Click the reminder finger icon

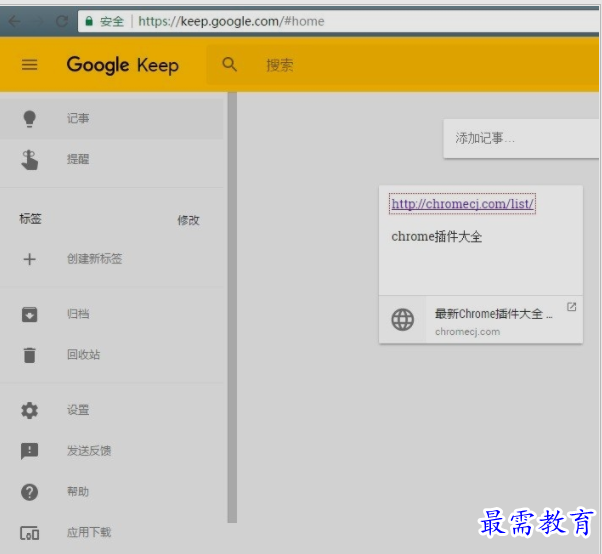click(x=30, y=160)
